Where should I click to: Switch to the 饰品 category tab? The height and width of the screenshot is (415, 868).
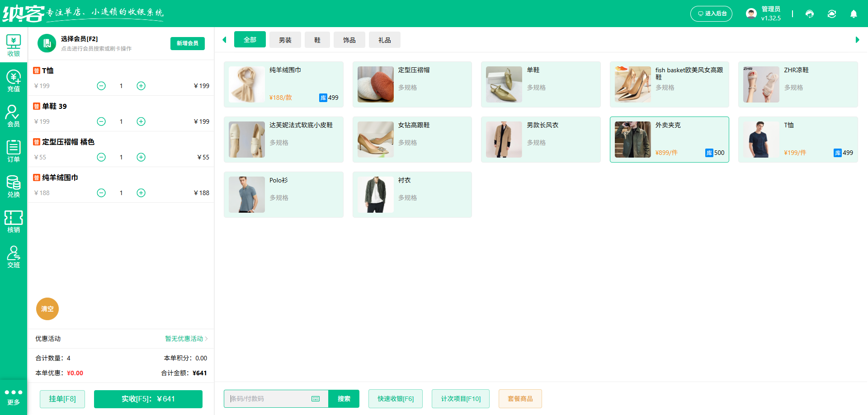(x=349, y=40)
